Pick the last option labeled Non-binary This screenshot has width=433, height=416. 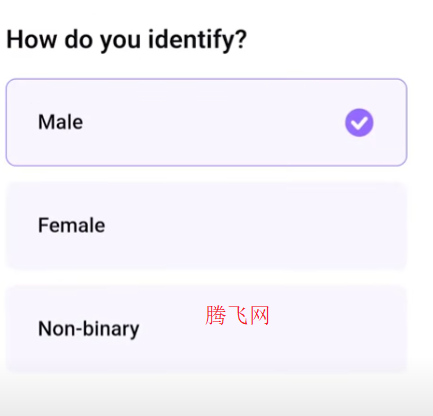[206, 329]
